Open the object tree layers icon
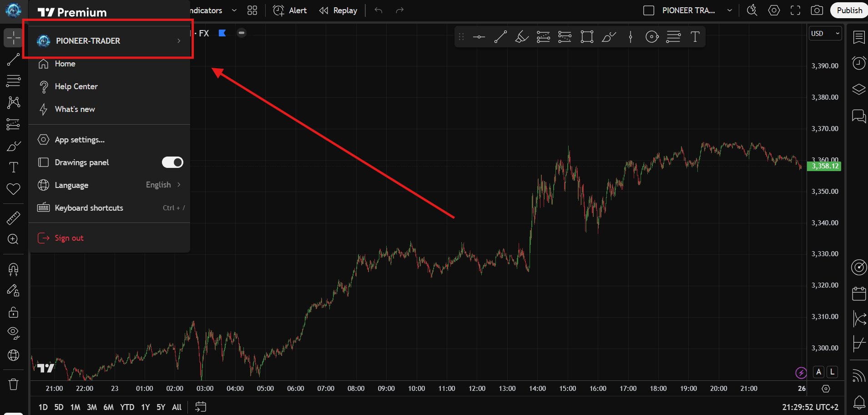The width and height of the screenshot is (868, 415). pos(859,89)
